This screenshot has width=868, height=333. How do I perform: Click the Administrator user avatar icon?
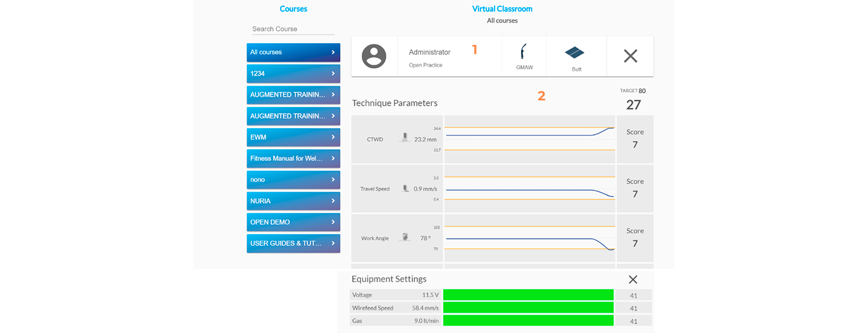tap(374, 56)
